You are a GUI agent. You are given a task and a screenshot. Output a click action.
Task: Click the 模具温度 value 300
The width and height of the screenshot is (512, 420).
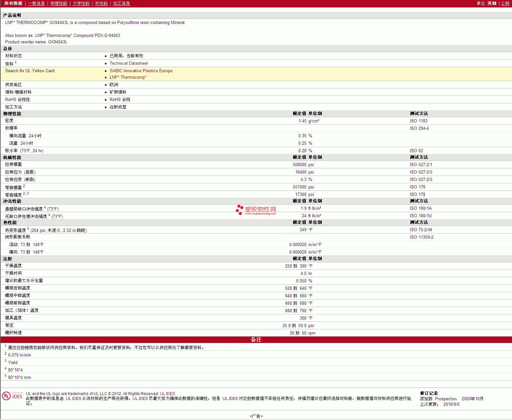tap(303, 318)
